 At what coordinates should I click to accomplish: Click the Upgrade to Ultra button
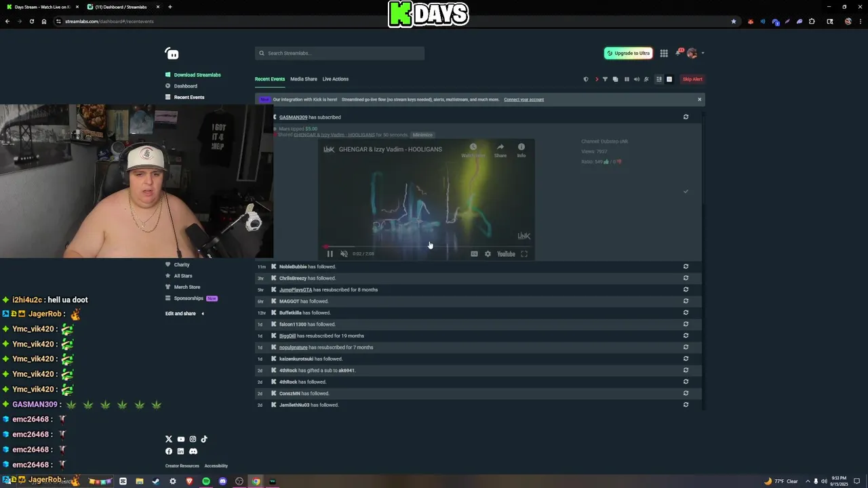629,54
